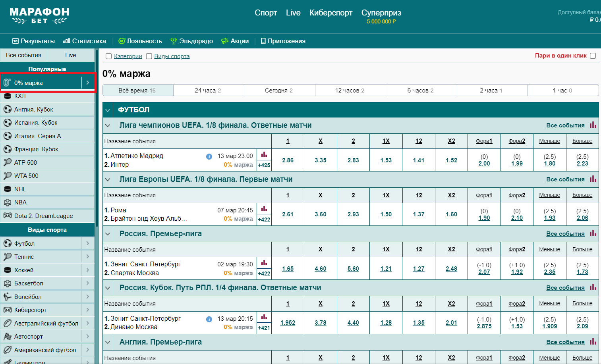The width and height of the screenshot is (601, 364).
Task: Open statistics icon for Зенит – Спартак match
Action: pos(264,263)
